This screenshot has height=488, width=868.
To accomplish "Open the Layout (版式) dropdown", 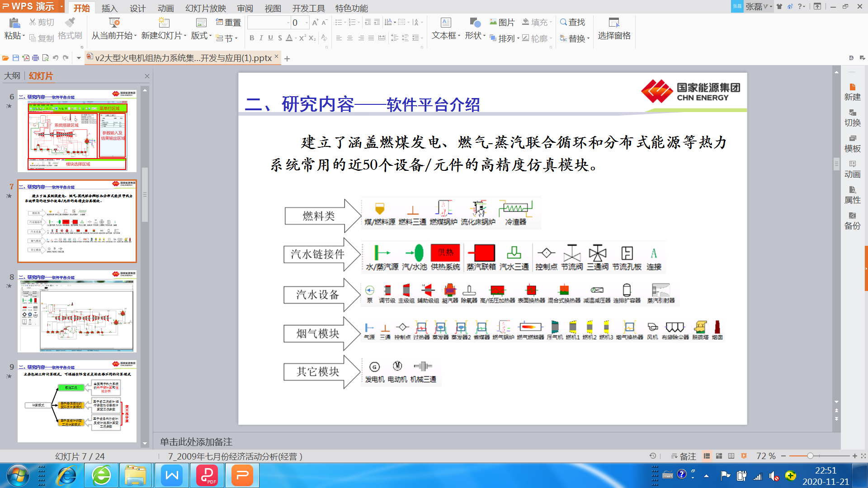I will [x=201, y=36].
